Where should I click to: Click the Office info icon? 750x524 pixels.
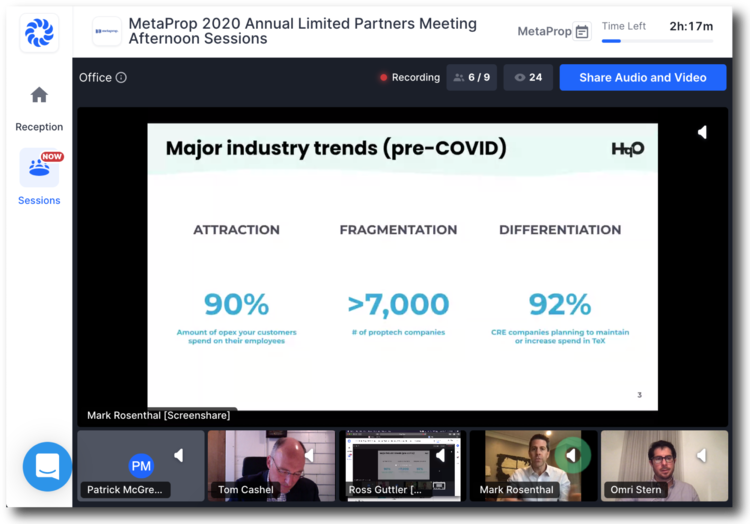[121, 78]
